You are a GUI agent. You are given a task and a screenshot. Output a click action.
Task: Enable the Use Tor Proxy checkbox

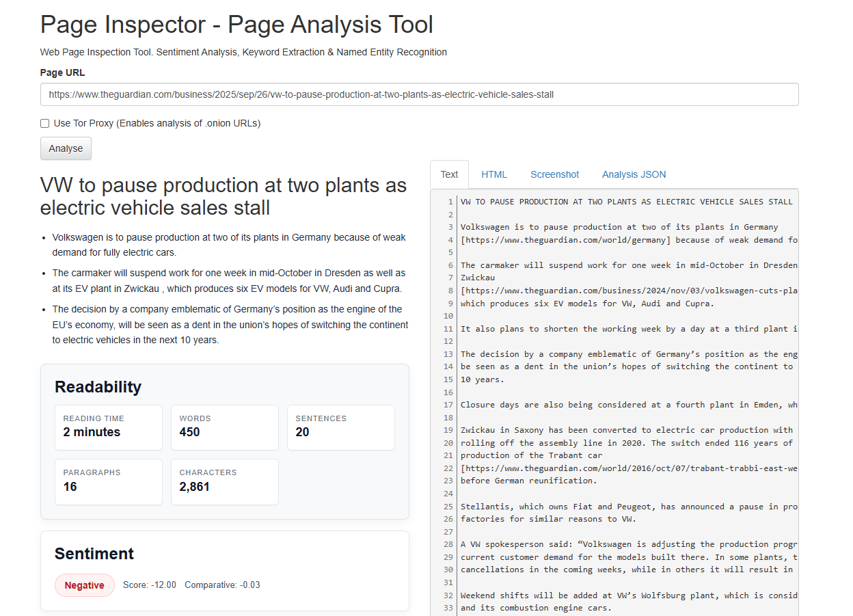click(45, 124)
